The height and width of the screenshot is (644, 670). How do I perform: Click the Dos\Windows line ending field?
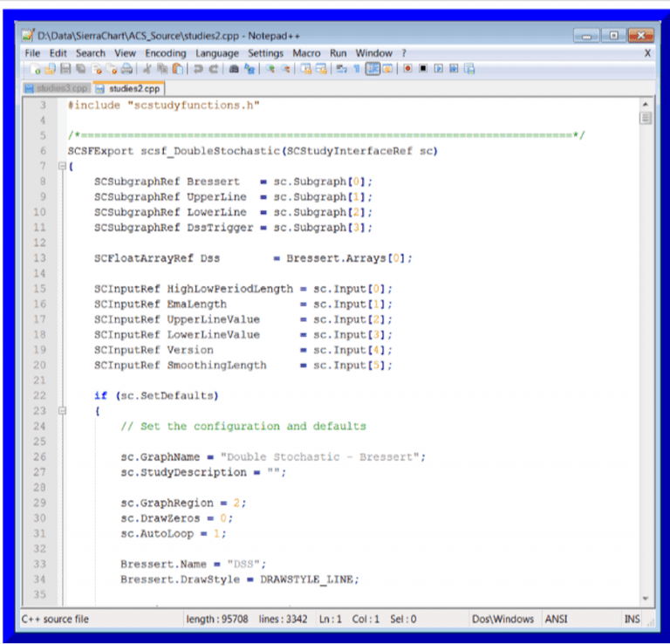pyautogui.click(x=502, y=619)
